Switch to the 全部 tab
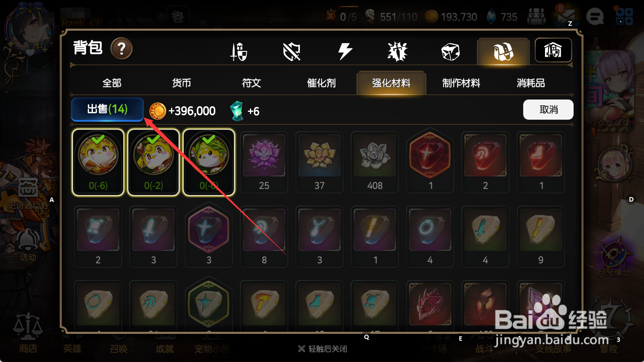Image resolution: width=644 pixels, height=362 pixels. tap(112, 83)
